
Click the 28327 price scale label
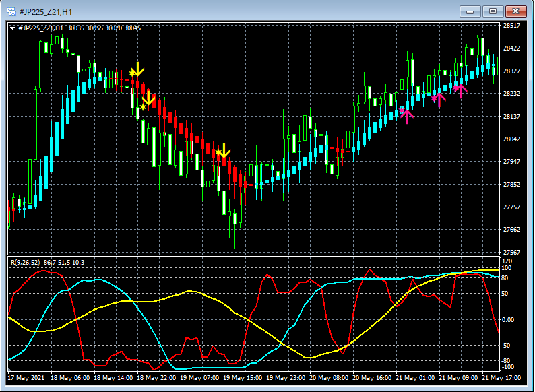point(511,71)
